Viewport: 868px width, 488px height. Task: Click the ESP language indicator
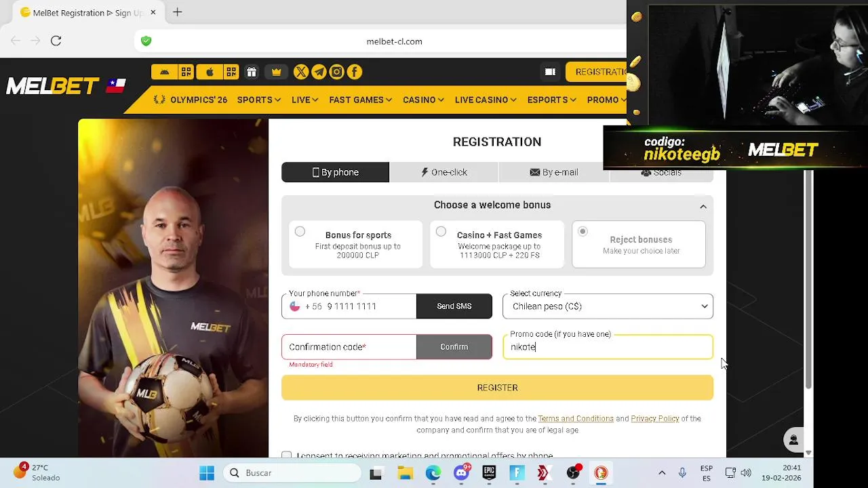click(x=706, y=473)
